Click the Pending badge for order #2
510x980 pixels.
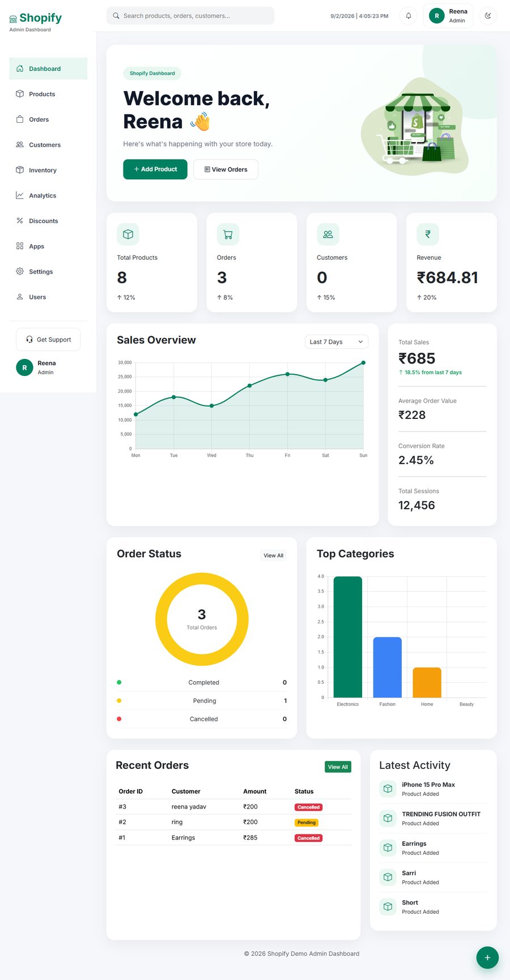click(x=307, y=823)
